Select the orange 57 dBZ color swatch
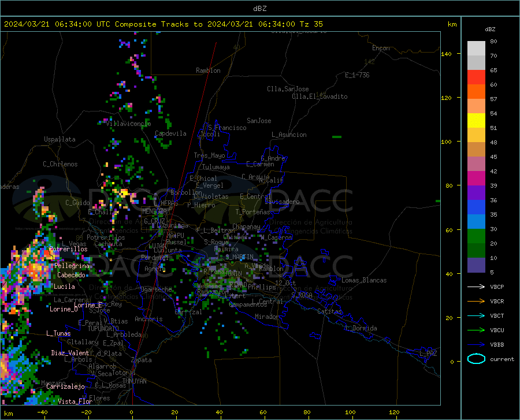The width and height of the screenshot is (520, 420). pos(476,92)
